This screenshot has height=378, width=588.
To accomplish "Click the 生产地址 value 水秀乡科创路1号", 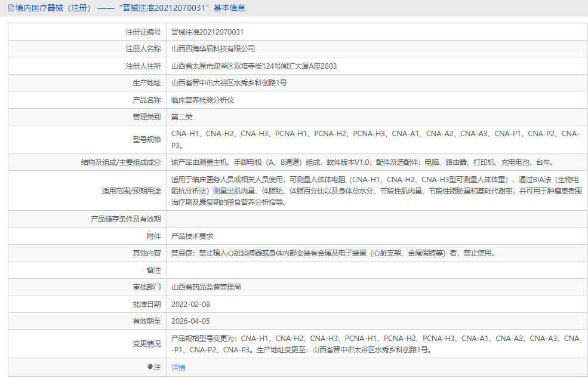I will coord(229,83).
